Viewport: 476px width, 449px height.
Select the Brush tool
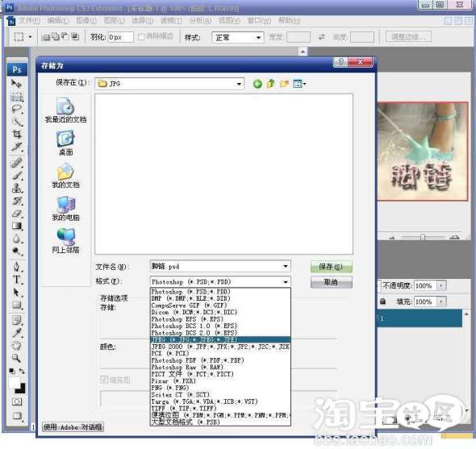tap(17, 176)
